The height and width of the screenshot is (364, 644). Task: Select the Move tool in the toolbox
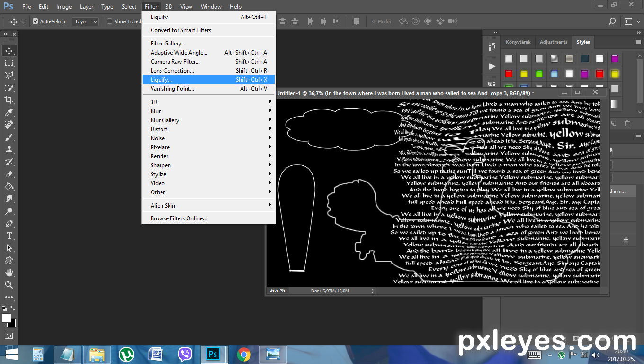click(x=9, y=51)
